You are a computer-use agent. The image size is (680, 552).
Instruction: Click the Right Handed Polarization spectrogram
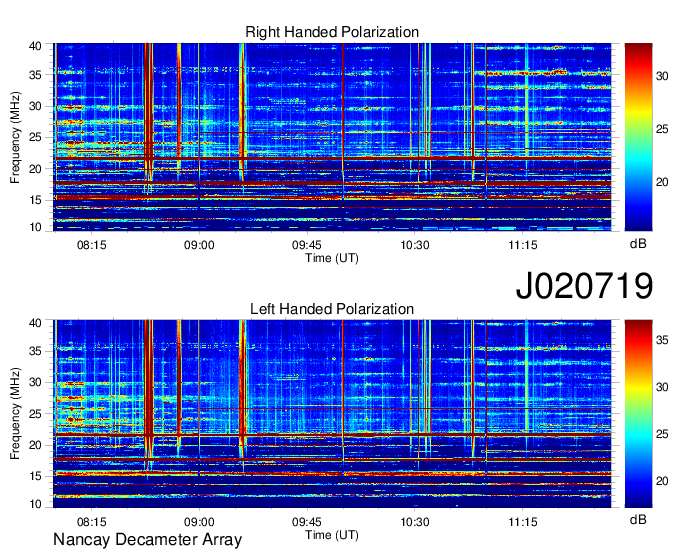tap(332, 137)
